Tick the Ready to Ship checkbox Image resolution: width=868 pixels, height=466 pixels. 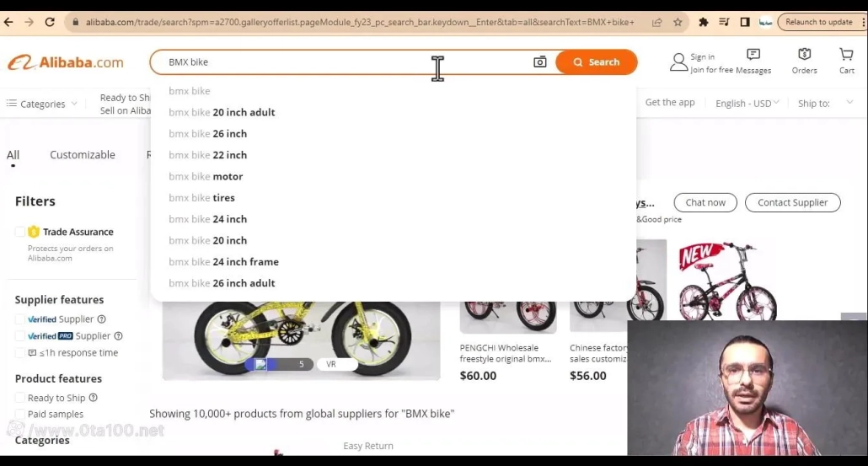pyautogui.click(x=20, y=398)
